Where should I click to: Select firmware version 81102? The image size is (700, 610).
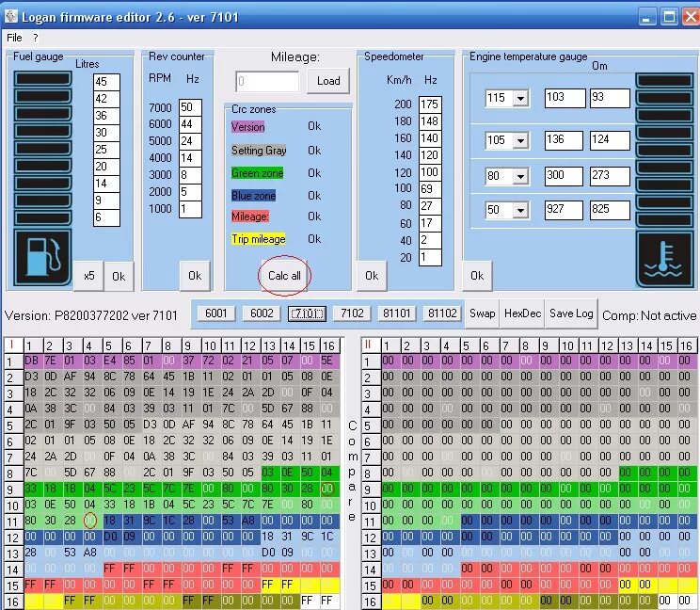pos(442,313)
